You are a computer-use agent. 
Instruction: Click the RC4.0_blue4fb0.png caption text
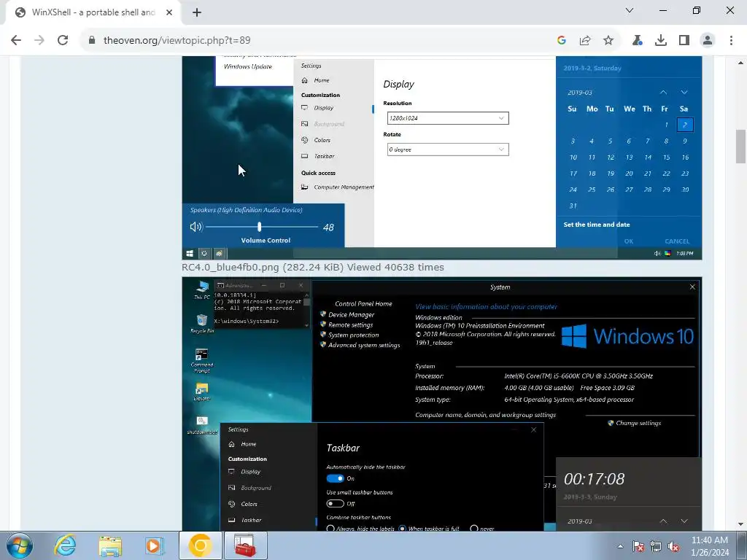click(313, 267)
